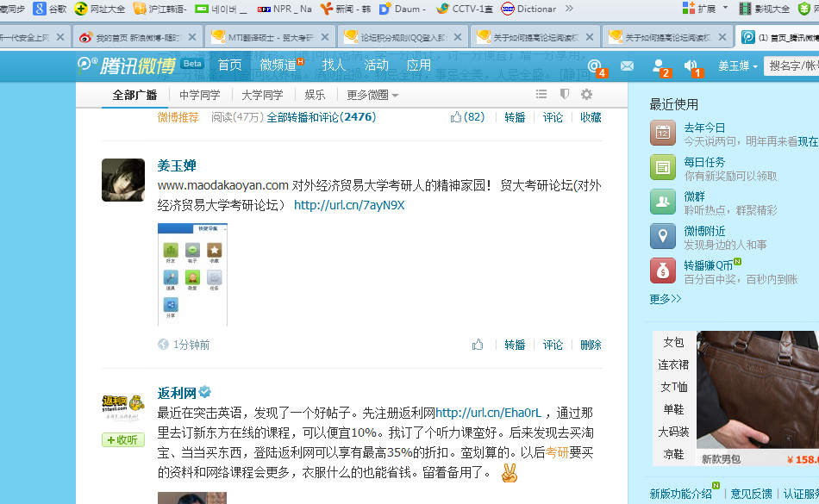Viewport: 819px width, 504px height.
Task: Click the Tencent Weibo logo
Action: point(127,65)
